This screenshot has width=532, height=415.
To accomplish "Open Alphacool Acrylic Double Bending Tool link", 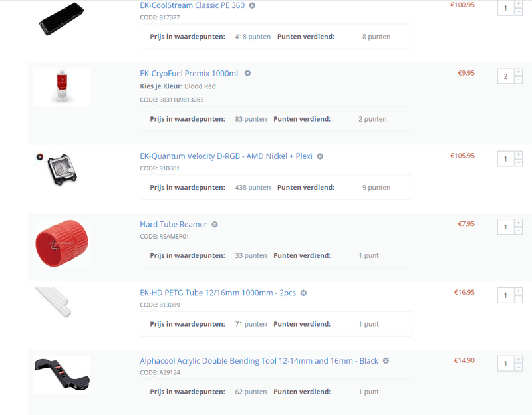I will click(x=259, y=361).
